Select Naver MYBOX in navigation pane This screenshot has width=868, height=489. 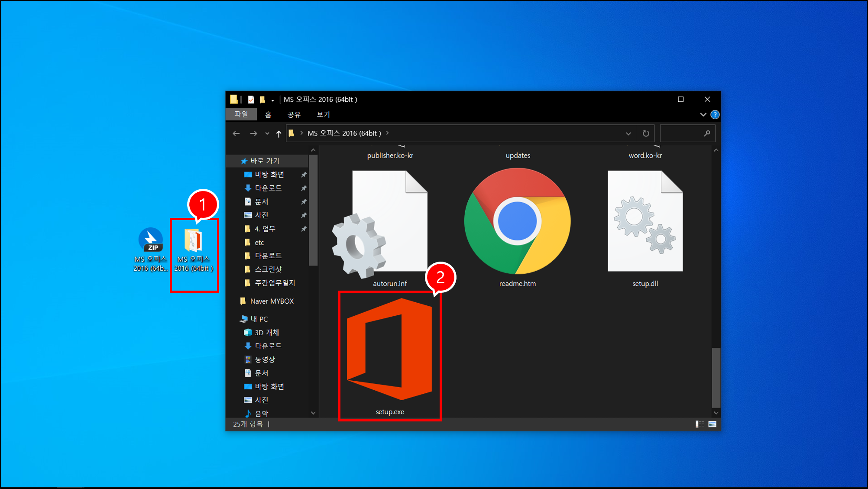(272, 301)
